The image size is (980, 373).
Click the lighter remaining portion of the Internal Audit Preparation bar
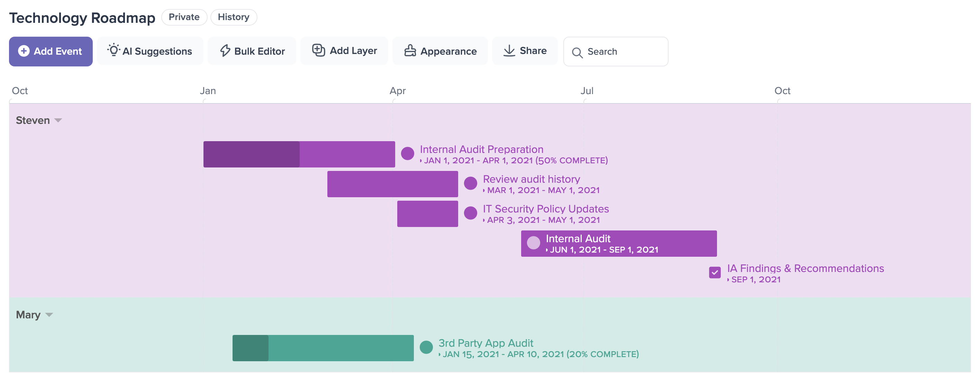click(x=347, y=154)
